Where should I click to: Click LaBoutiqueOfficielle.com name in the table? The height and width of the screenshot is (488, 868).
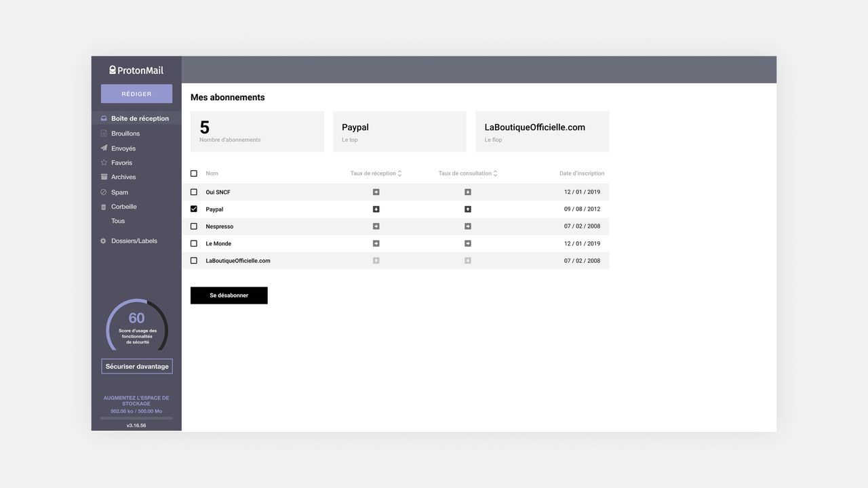pyautogui.click(x=238, y=261)
